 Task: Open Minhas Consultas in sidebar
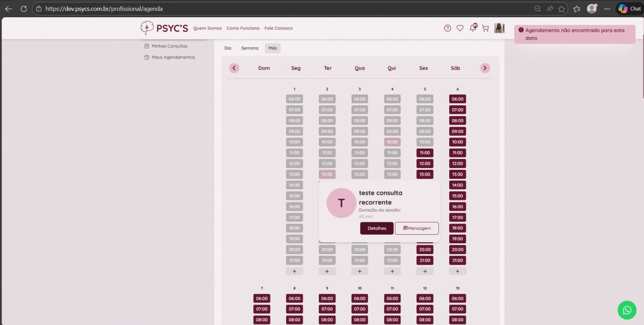tap(169, 46)
